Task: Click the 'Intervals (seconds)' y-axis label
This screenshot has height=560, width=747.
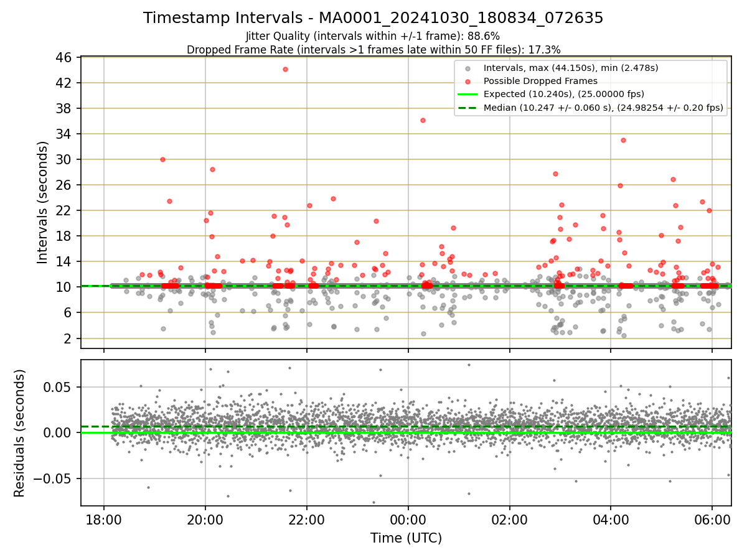Action: 43,202
